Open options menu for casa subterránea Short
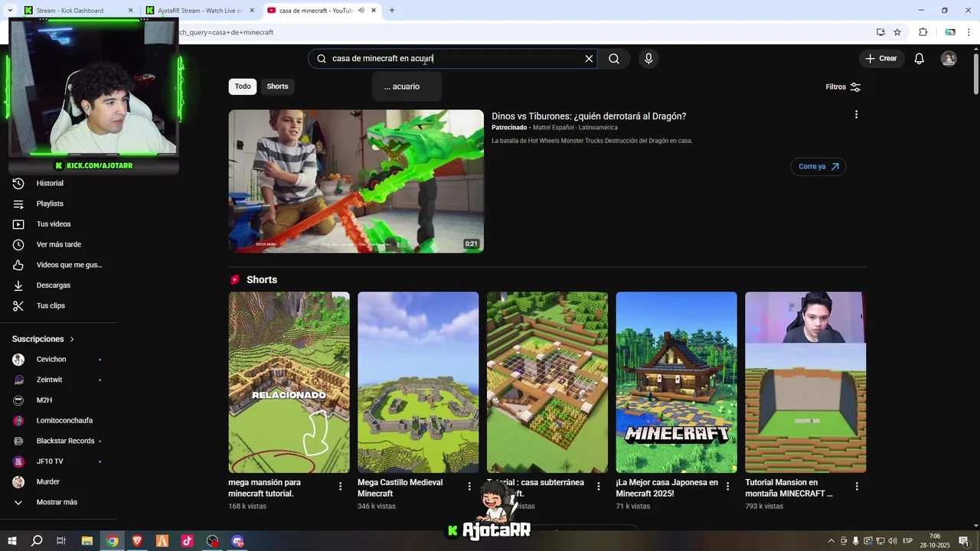Image resolution: width=980 pixels, height=551 pixels. pyautogui.click(x=599, y=487)
